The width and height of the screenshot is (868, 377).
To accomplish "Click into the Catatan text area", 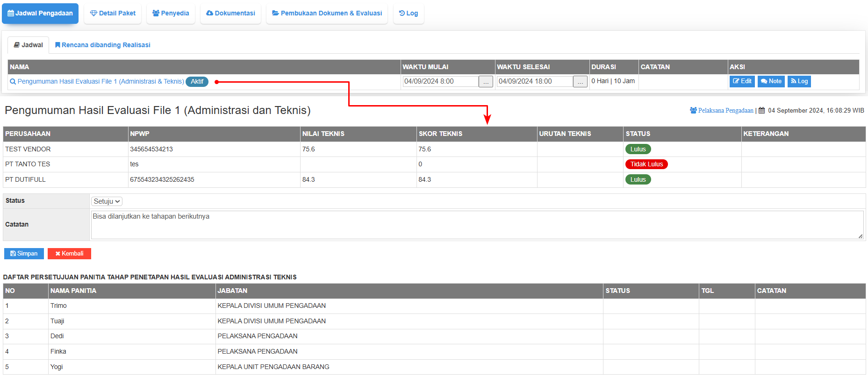I will [477, 225].
